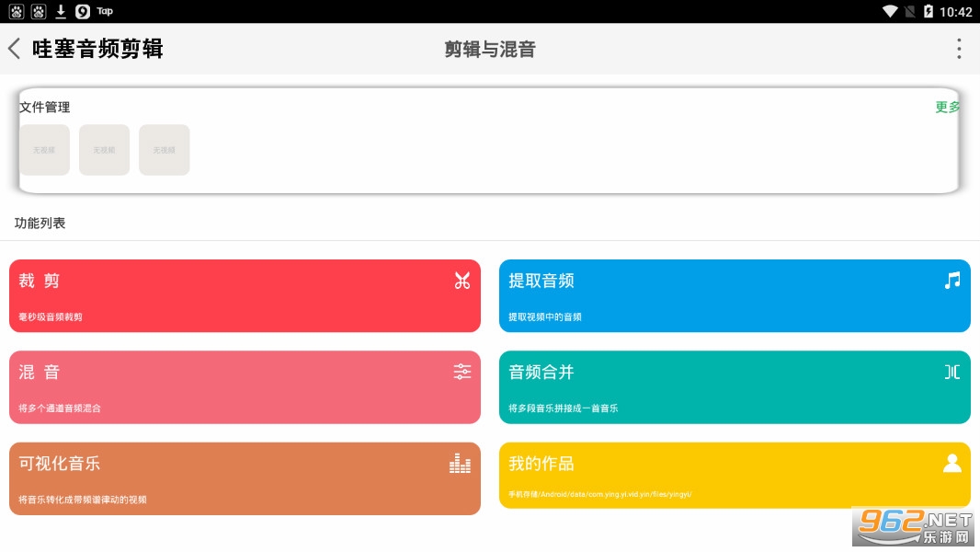Go back using the arrow icon

(x=15, y=49)
